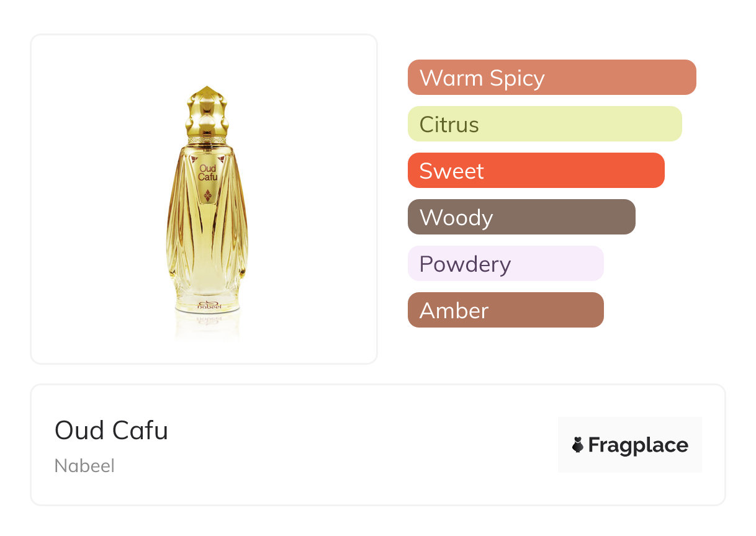
Task: Open the Oud Cafu title link
Action: click(x=111, y=430)
